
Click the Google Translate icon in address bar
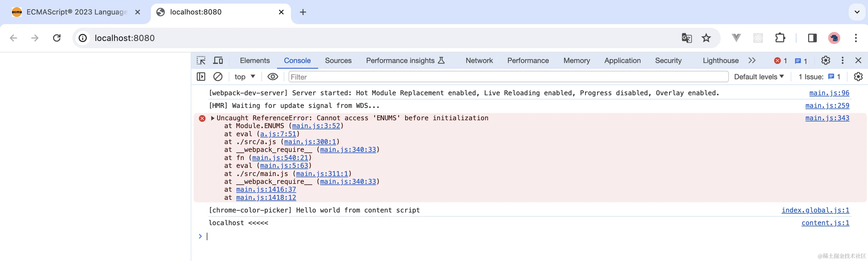(x=686, y=38)
